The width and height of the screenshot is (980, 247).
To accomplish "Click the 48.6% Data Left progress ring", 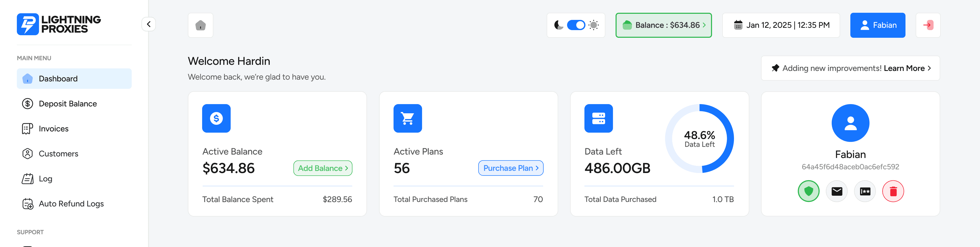I will pos(699,139).
